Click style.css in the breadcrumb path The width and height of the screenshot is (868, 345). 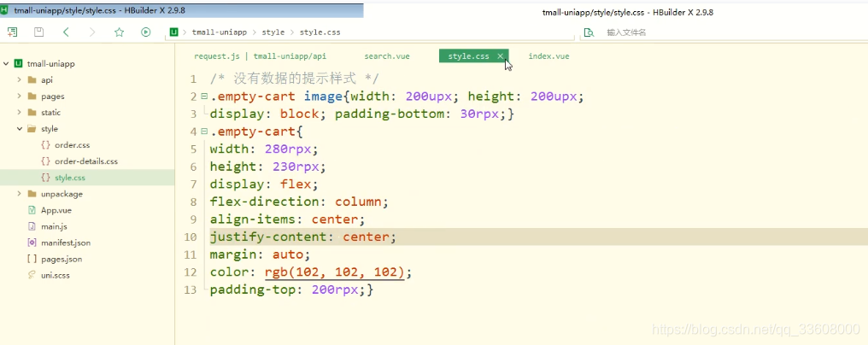coord(320,32)
